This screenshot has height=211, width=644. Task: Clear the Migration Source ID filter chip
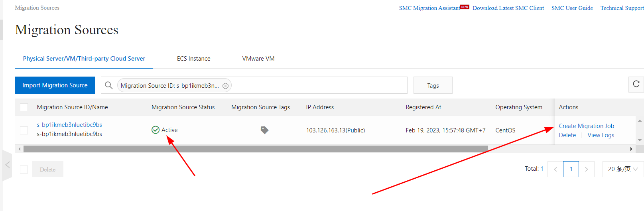click(225, 86)
